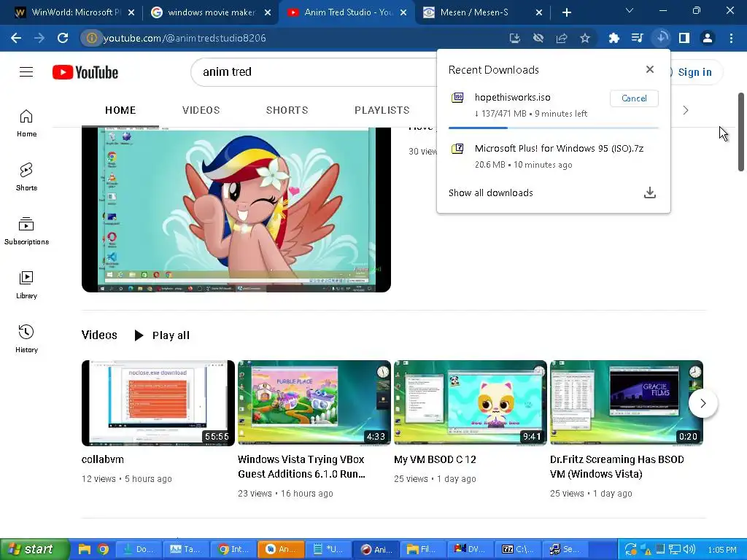Click the site info icon in address bar
This screenshot has width=747, height=560.
(x=91, y=38)
